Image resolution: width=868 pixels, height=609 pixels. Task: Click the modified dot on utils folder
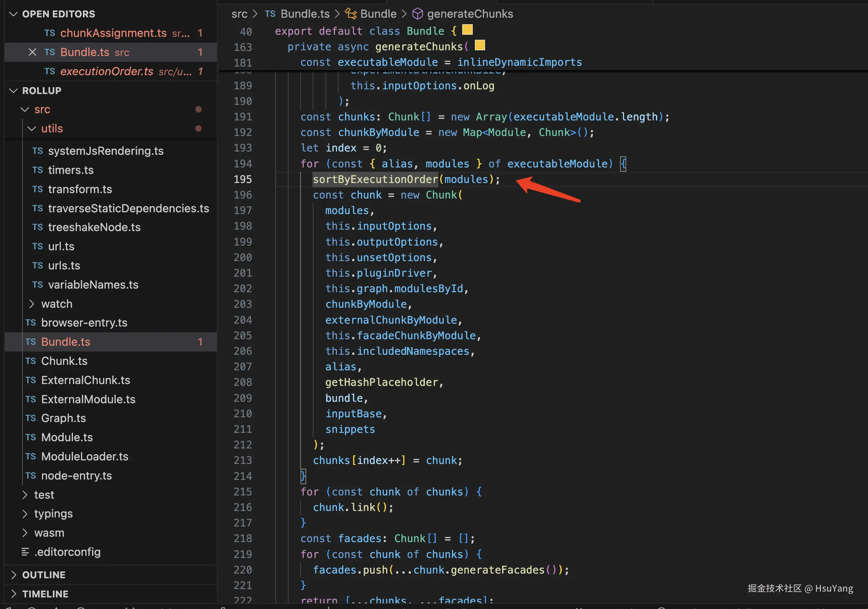[x=198, y=128]
